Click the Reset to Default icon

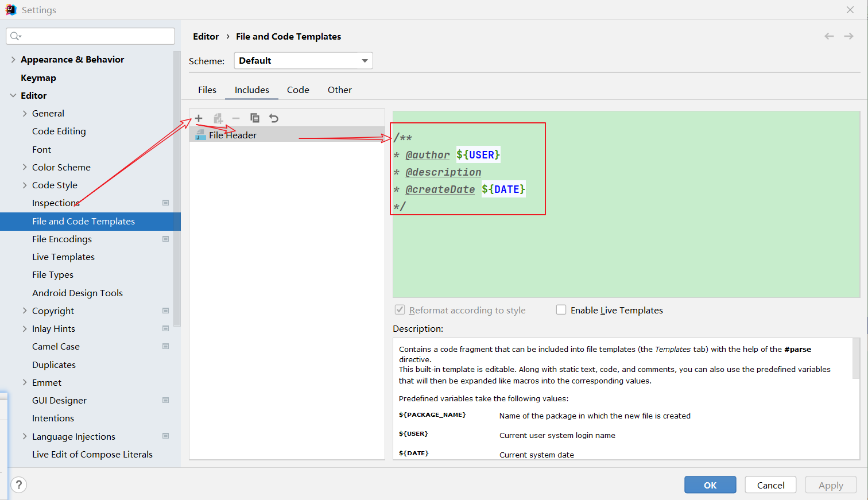click(274, 118)
